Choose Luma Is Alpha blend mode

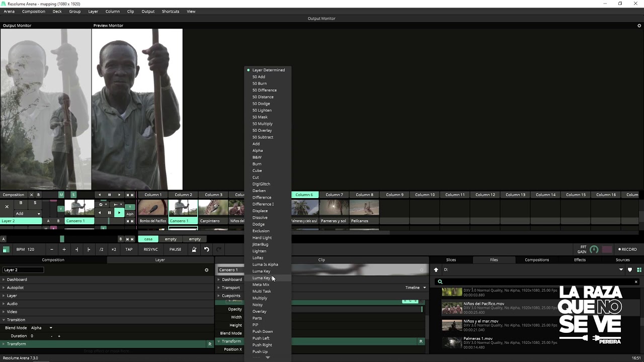pos(265,264)
